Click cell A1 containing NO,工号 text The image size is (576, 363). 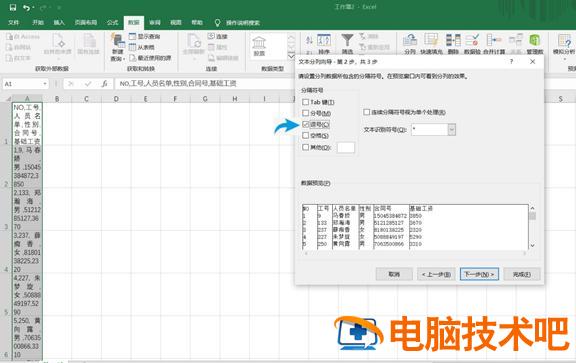[27, 124]
